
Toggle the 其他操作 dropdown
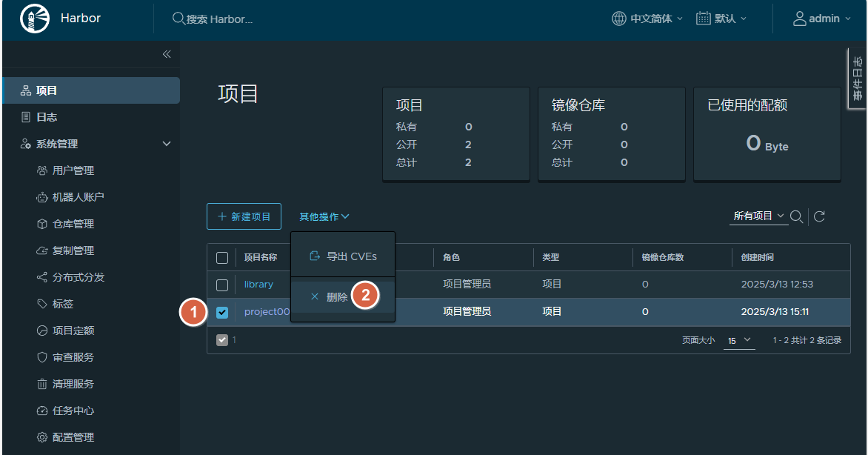pyautogui.click(x=324, y=216)
